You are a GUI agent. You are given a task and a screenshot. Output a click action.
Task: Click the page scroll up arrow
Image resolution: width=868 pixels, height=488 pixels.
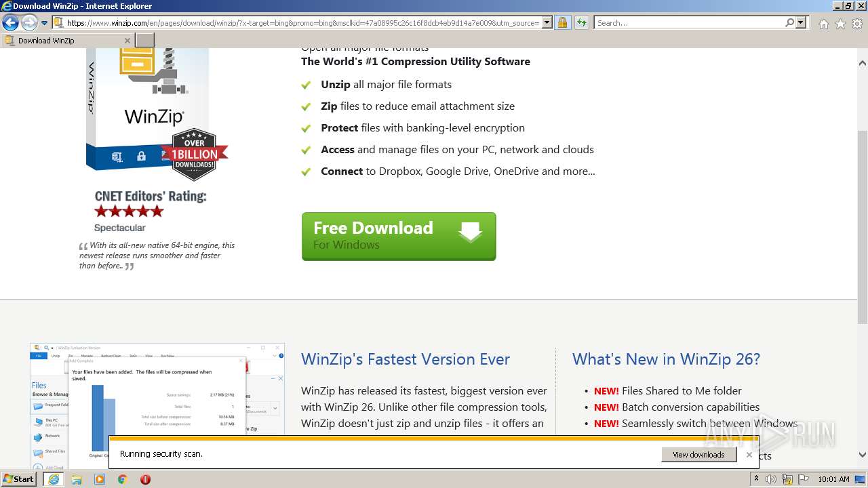tap(863, 63)
